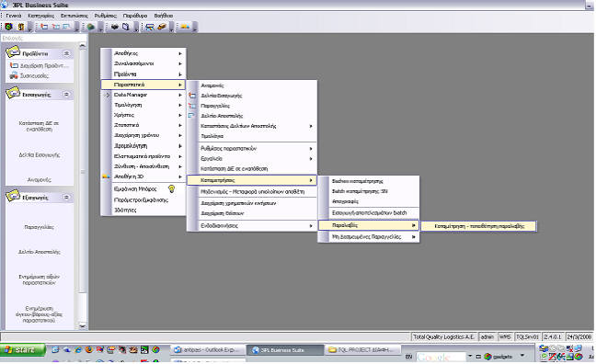Click the black box toolbar icon
596x364 pixels.
point(114,27)
